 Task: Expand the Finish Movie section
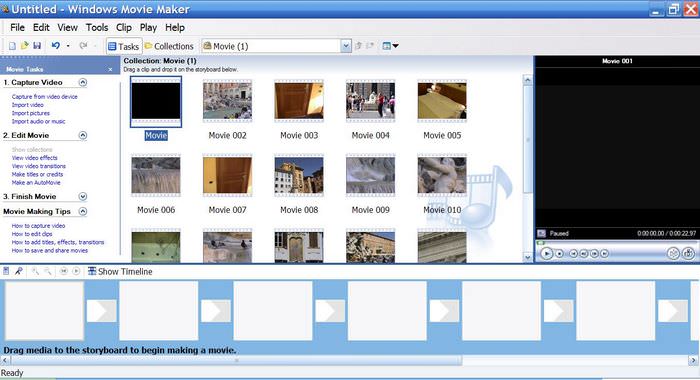coord(83,196)
